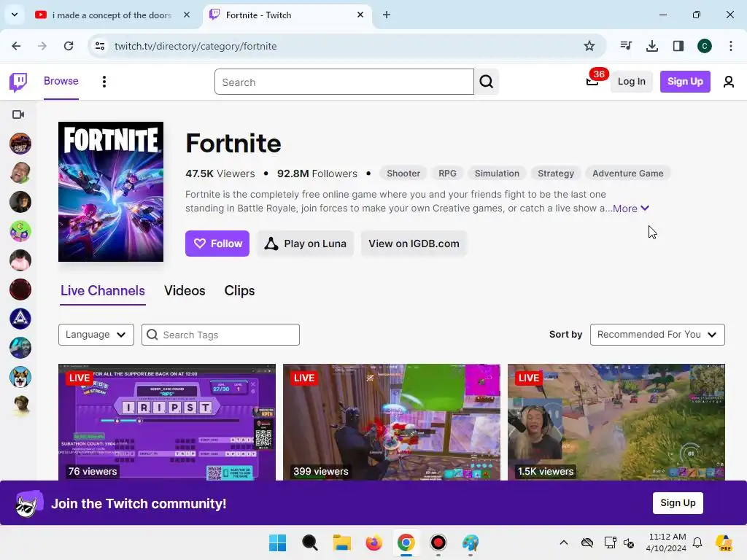Open Chrome media control icon

tap(626, 46)
